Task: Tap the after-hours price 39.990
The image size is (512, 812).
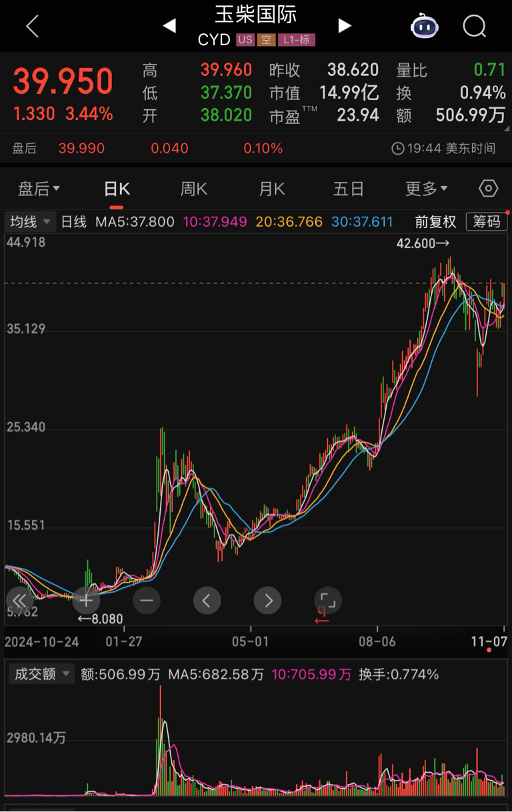Action: 81,148
